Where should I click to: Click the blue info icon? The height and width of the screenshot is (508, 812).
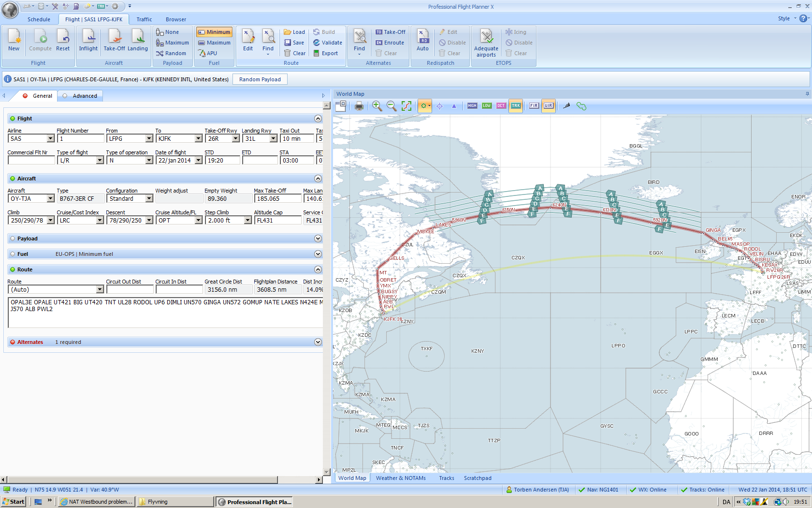pos(8,79)
